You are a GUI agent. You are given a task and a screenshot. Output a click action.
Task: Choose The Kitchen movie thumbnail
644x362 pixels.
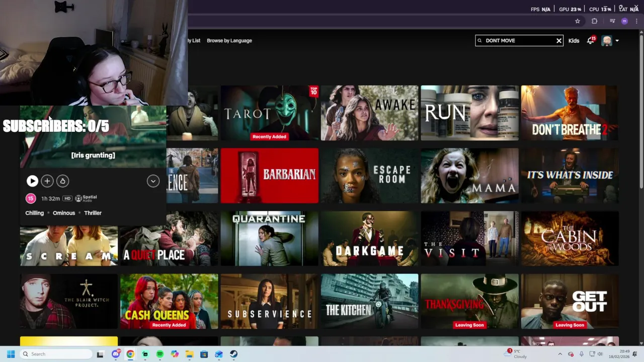(x=369, y=301)
